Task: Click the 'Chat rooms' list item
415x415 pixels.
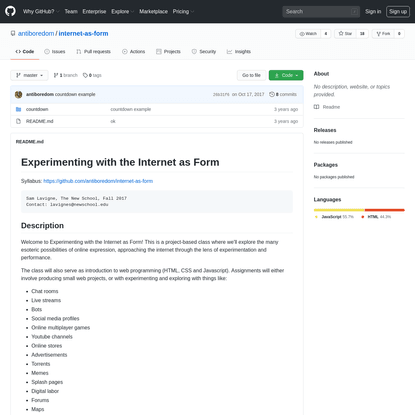Action: click(x=45, y=291)
